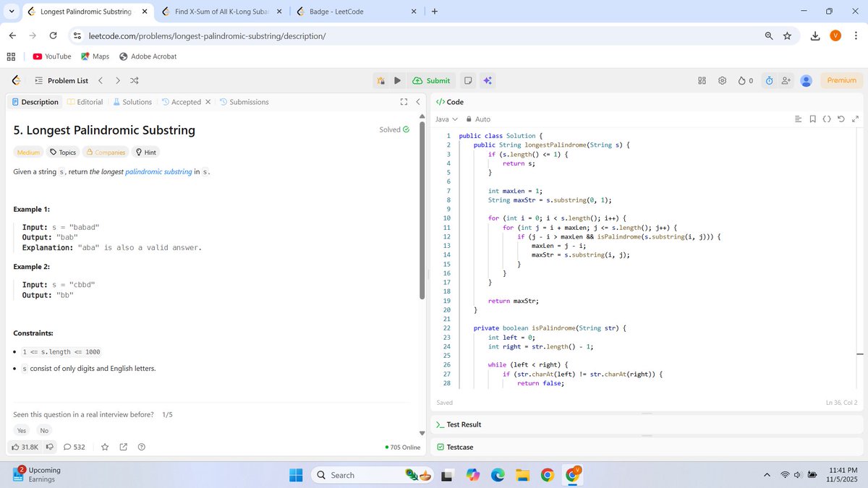Screen dimensions: 868x488
Task: Switch to the Submissions tab
Action: click(244, 102)
